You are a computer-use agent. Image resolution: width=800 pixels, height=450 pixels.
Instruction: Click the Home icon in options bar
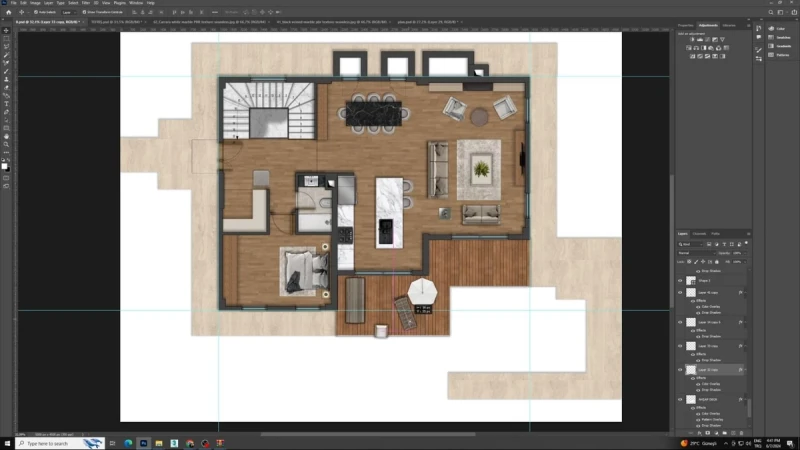(x=8, y=12)
